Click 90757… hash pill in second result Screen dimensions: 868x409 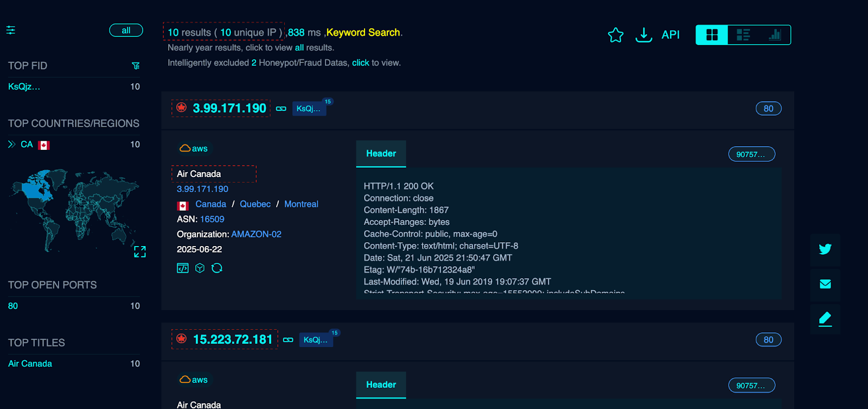pos(751,386)
